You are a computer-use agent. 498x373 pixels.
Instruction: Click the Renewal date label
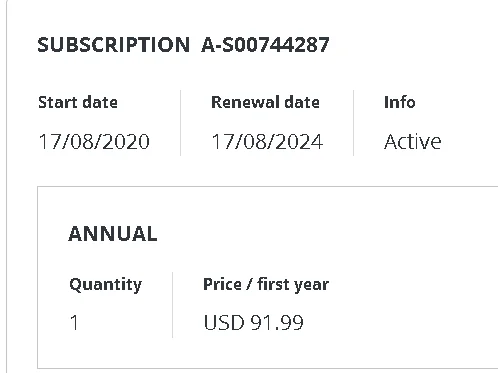[x=265, y=102]
